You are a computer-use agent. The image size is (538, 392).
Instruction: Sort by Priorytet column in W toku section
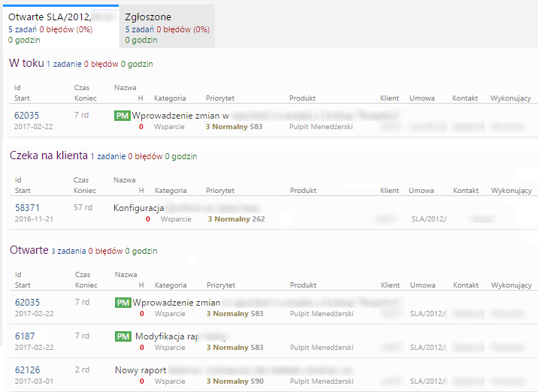(220, 98)
